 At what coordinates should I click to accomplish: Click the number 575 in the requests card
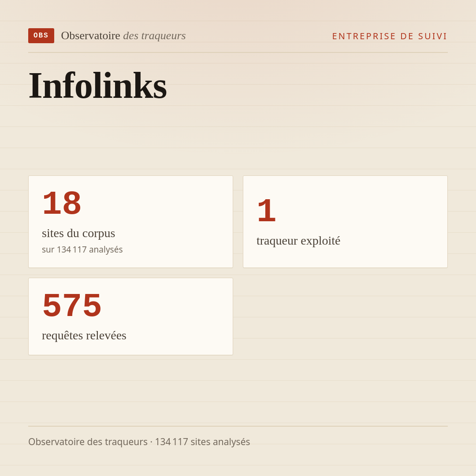click(x=72, y=305)
